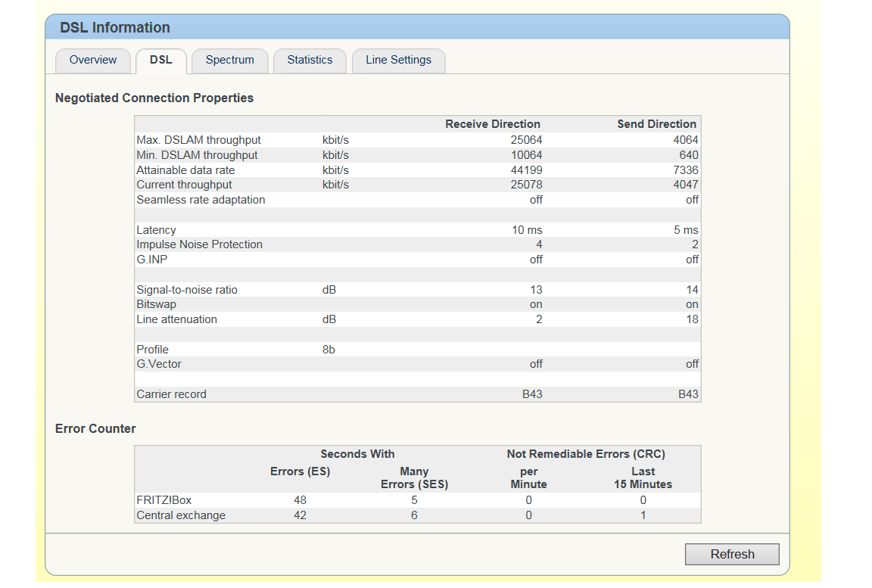Click the Central exchange row label
The height and width of the screenshot is (588, 872).
[181, 515]
